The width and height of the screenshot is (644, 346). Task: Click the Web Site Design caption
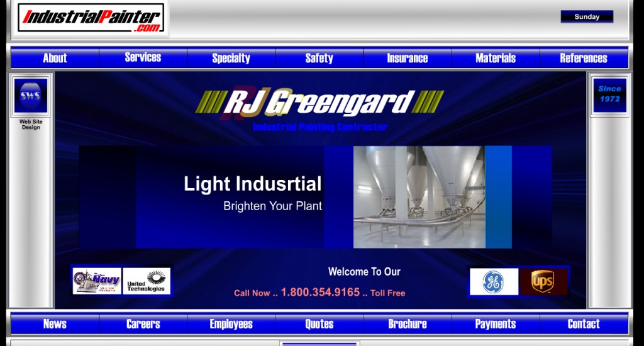[x=31, y=125]
